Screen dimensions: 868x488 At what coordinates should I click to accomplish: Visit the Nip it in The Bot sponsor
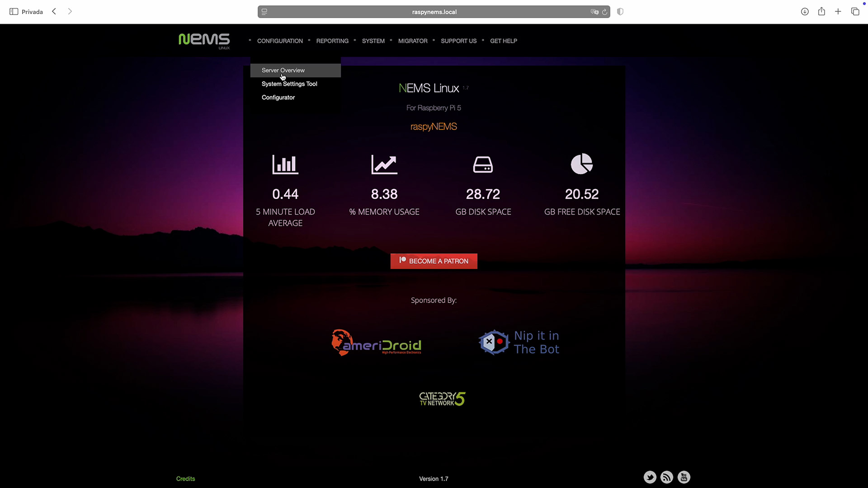coord(519,343)
